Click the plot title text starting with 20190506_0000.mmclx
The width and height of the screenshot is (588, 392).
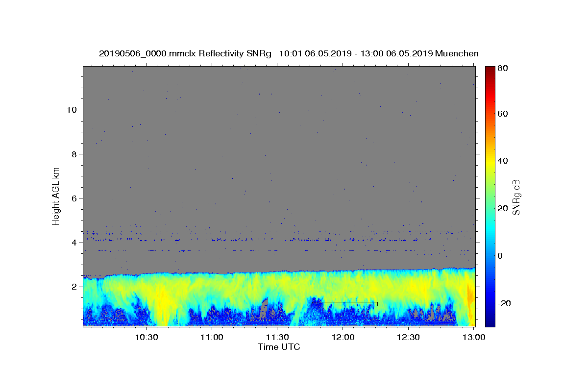(x=289, y=53)
